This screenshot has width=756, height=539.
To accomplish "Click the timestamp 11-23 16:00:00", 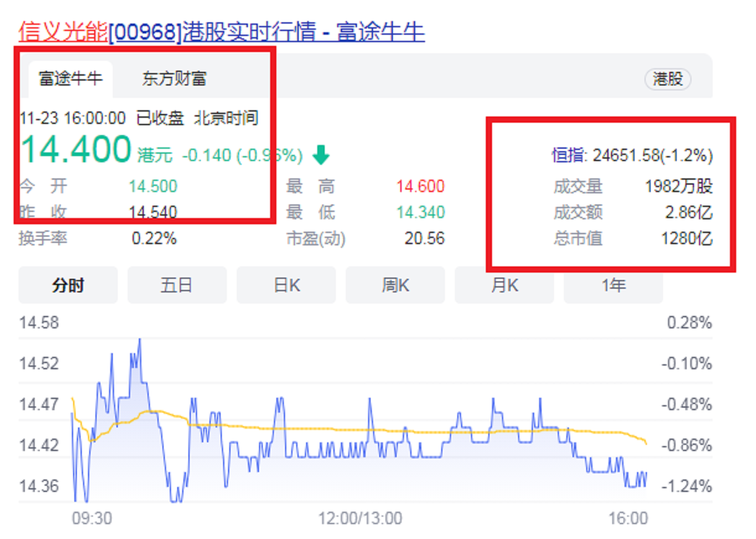I will (x=73, y=118).
